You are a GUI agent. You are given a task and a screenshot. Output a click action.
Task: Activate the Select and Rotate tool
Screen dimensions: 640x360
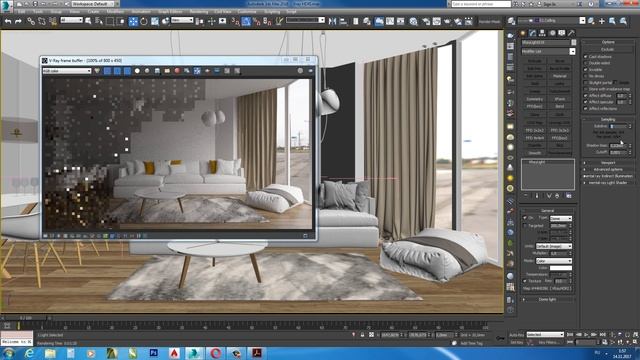point(144,21)
